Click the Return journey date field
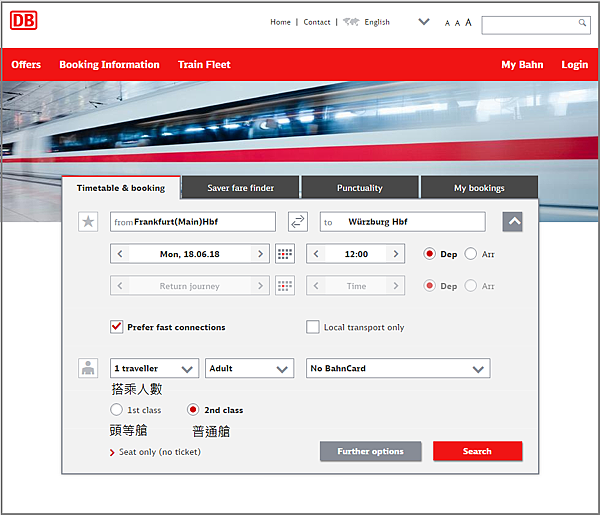The image size is (600, 515). pos(190,286)
